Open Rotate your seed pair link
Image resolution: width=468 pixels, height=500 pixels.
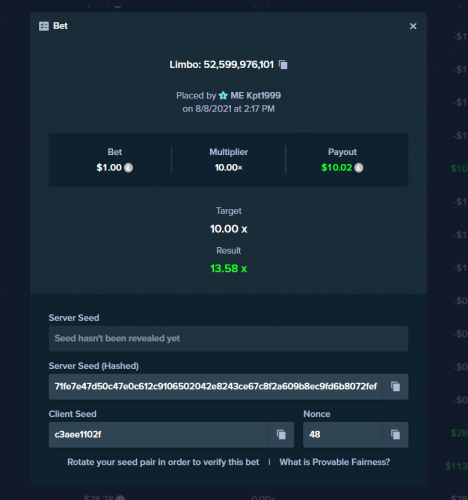coord(163,462)
